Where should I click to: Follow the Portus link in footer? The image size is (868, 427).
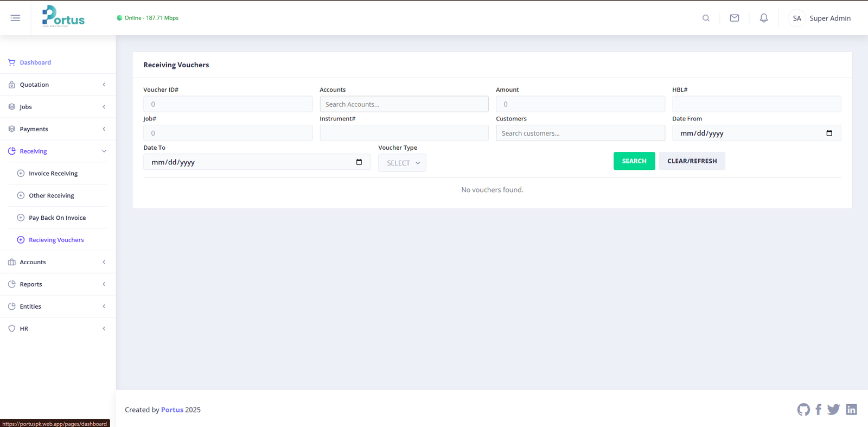tap(172, 410)
